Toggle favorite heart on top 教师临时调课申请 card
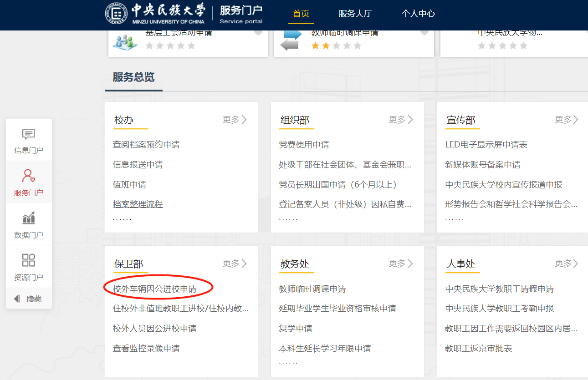Screen dimensions: 588x380 pos(424,32)
